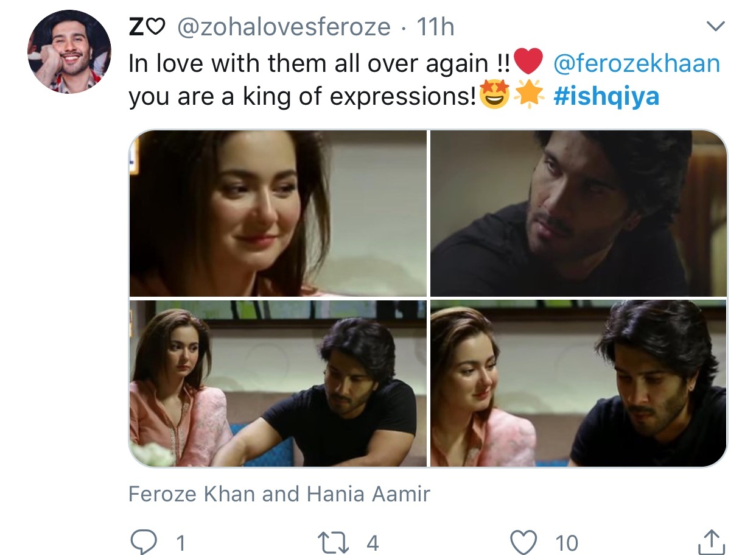Open the @ferozekhaan mention link
756x555 pixels.
(637, 63)
